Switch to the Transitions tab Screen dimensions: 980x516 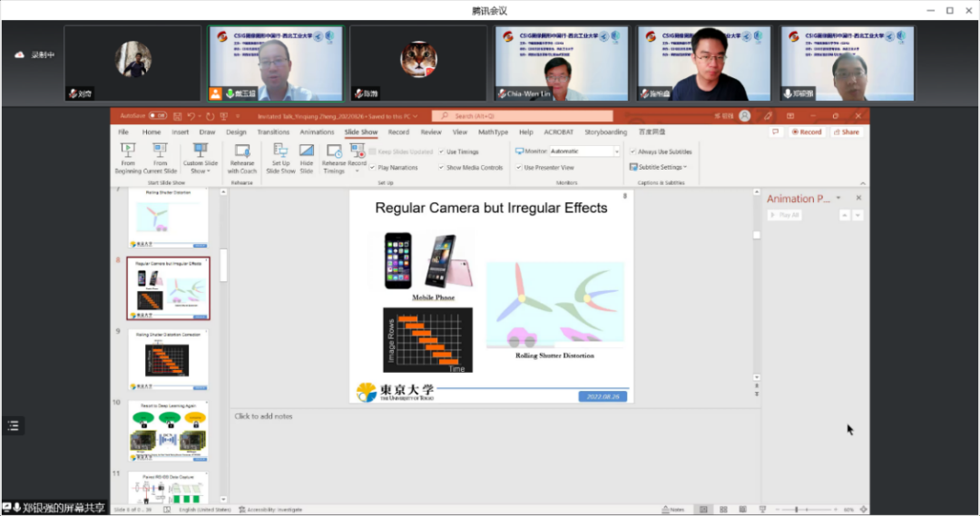point(273,131)
